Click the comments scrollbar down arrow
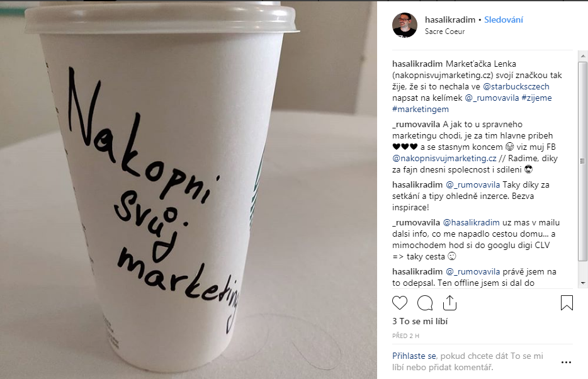Screen dimensions: 588x379 (x=583, y=283)
